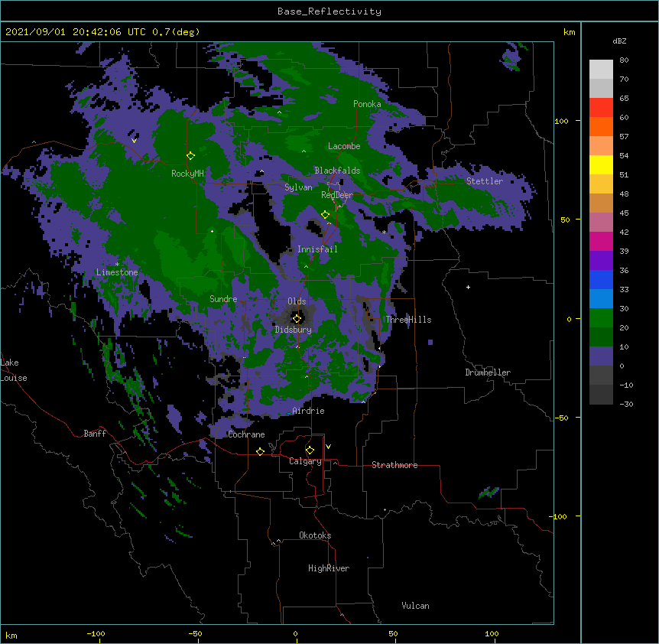Click the legend value -30
This screenshot has width=659, height=644.
[626, 405]
